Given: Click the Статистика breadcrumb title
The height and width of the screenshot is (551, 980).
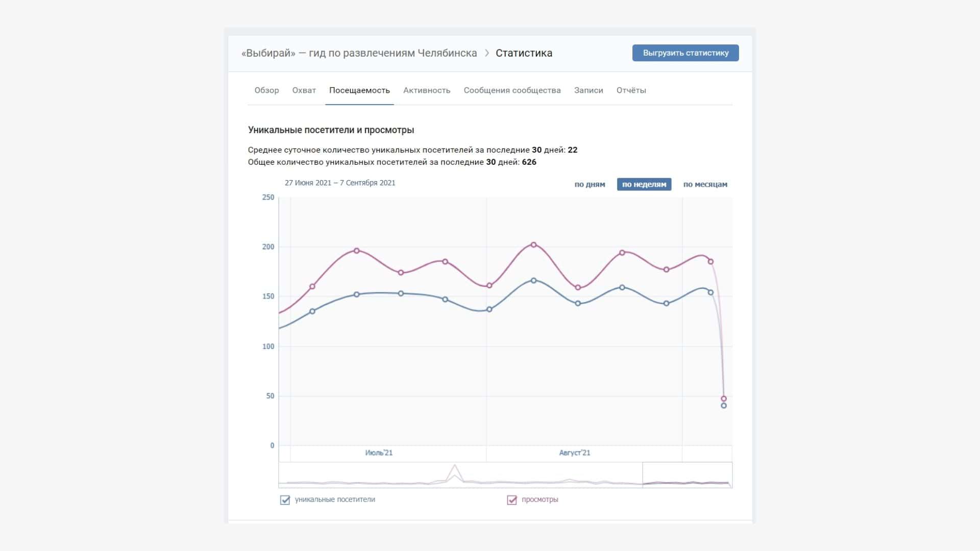Looking at the screenshot, I should (524, 53).
